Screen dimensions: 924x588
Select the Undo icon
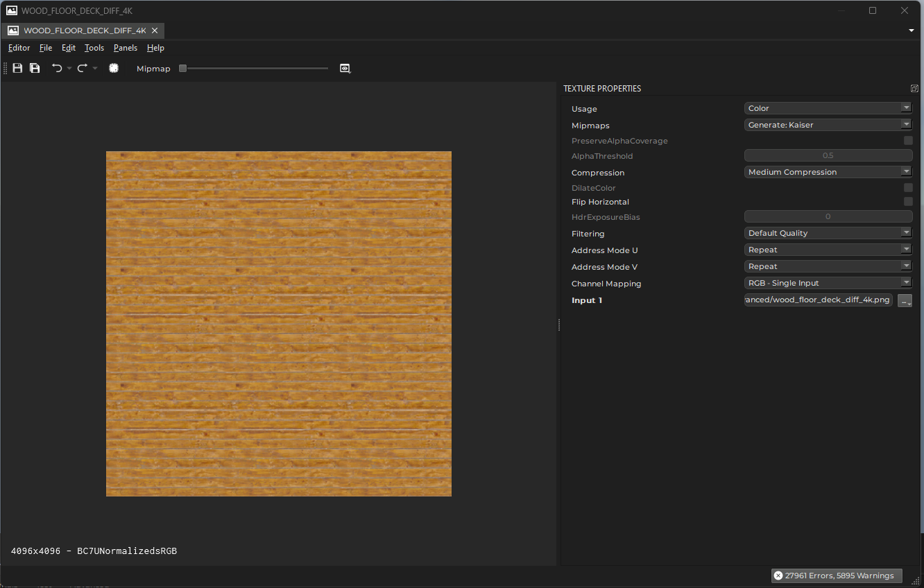click(56, 68)
